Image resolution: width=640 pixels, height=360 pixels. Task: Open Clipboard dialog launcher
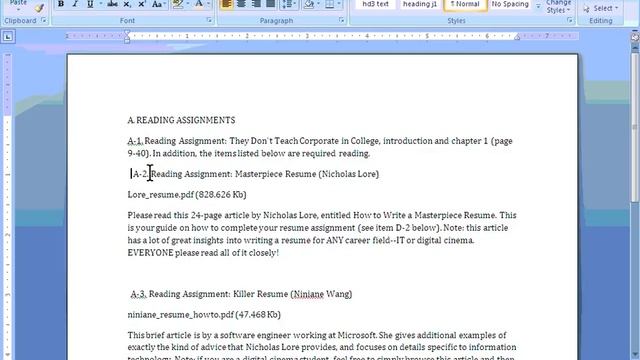(44, 20)
